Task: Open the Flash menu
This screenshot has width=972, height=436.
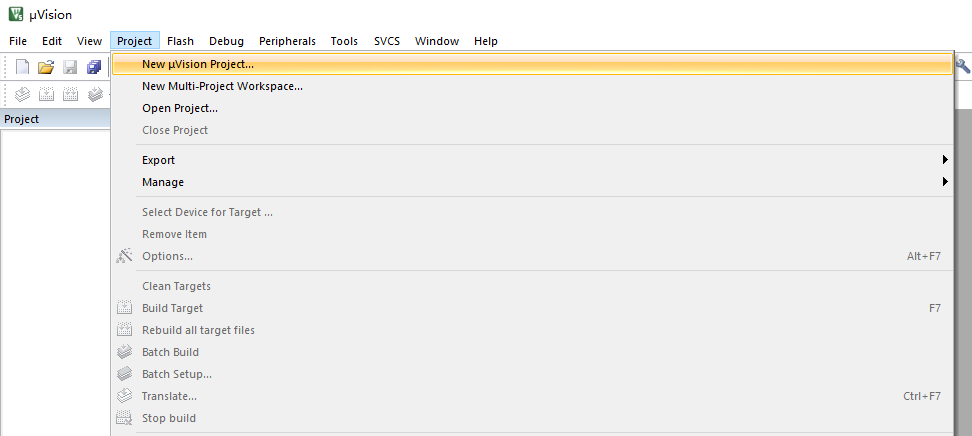Action: tap(180, 41)
